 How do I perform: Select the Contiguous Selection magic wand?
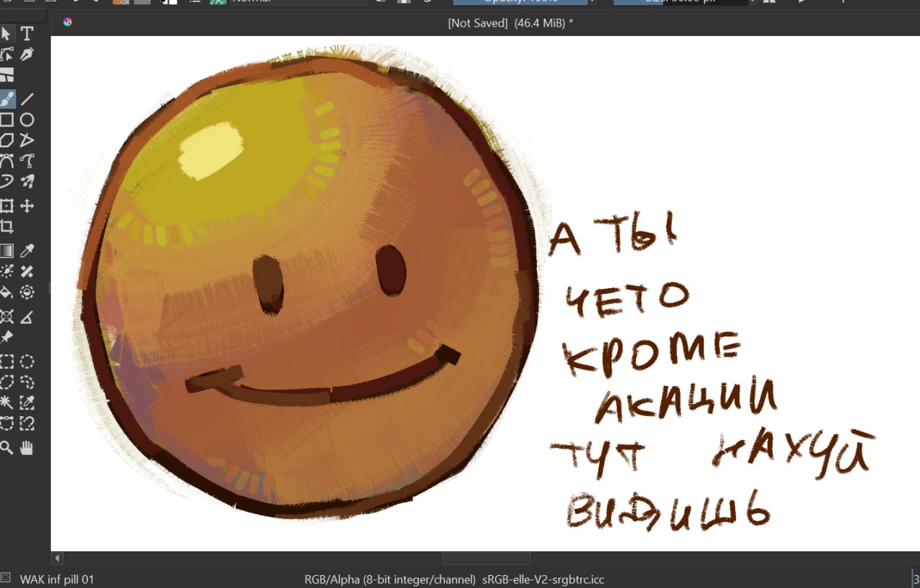point(6,402)
